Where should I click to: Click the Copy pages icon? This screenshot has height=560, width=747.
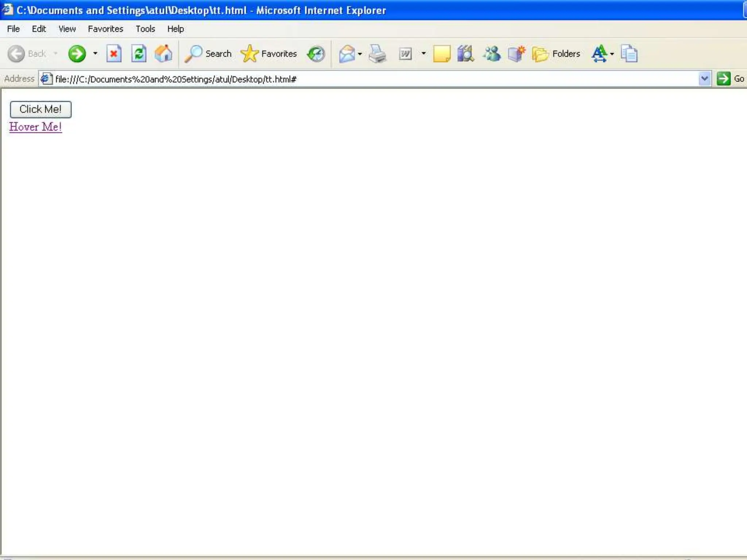click(629, 54)
